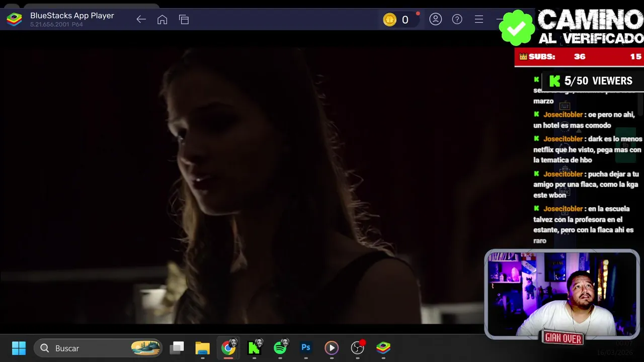Click the BlueStacks back arrow button

click(x=141, y=20)
